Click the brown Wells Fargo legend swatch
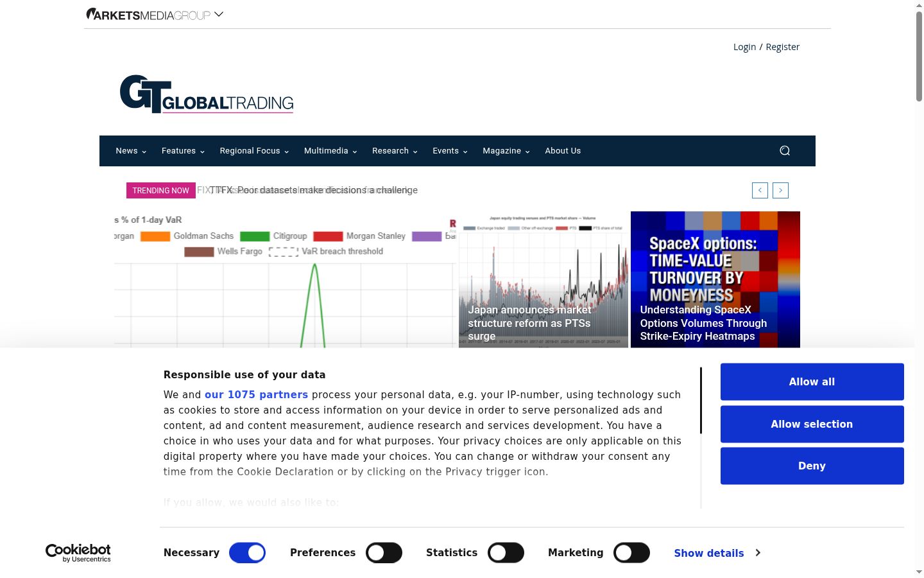The height and width of the screenshot is (578, 924). click(199, 252)
